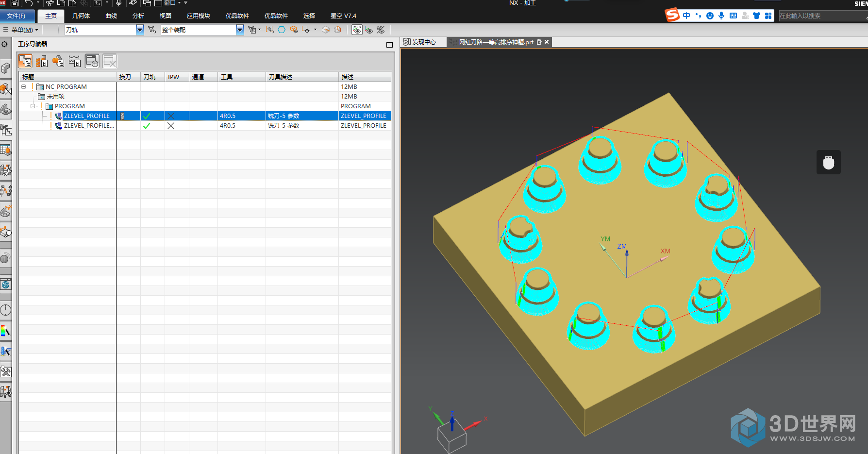Click the 4R0.5 tool cell in selected row

coord(241,116)
